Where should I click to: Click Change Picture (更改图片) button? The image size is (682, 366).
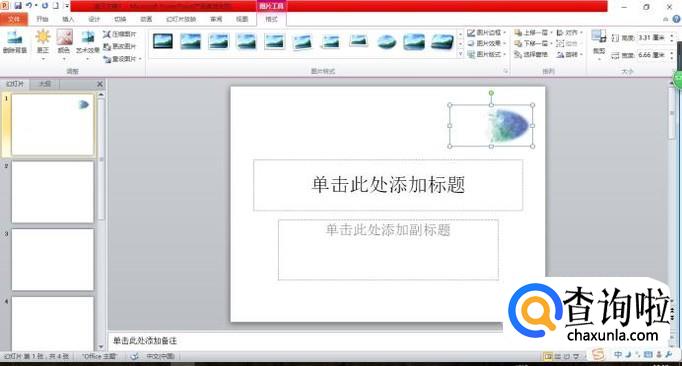click(x=120, y=46)
